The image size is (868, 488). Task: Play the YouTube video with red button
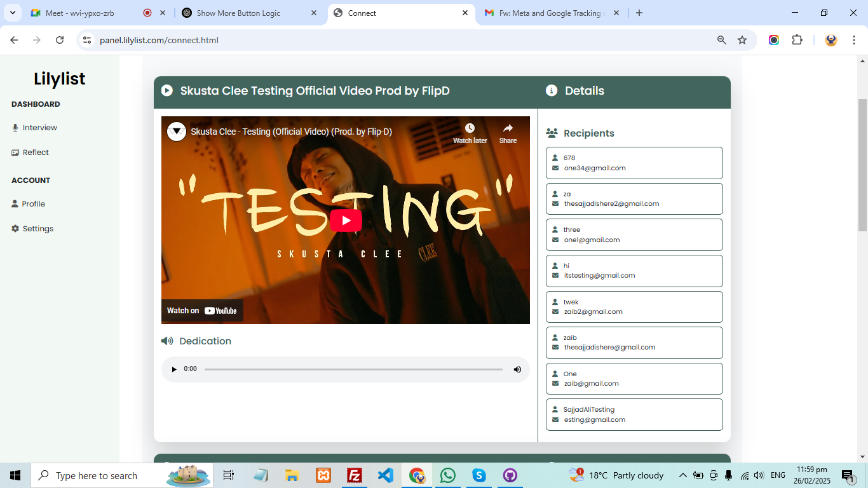346,220
